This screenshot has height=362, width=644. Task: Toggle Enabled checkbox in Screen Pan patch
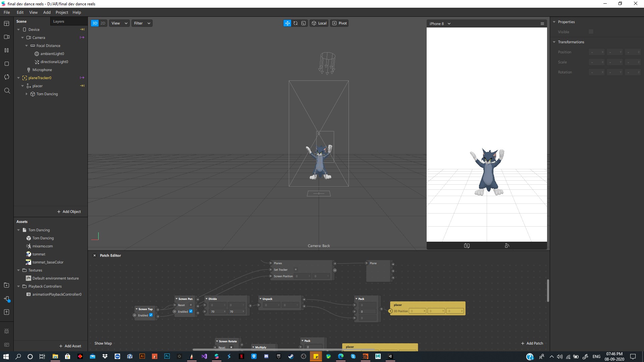[x=191, y=311]
